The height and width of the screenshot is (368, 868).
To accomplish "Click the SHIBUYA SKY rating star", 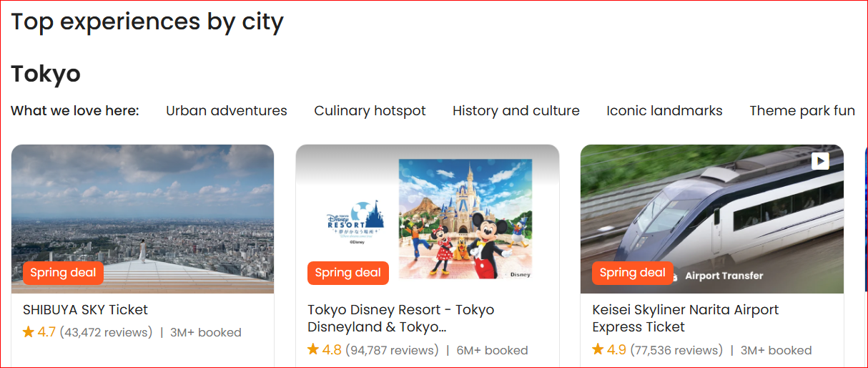I will tap(29, 332).
